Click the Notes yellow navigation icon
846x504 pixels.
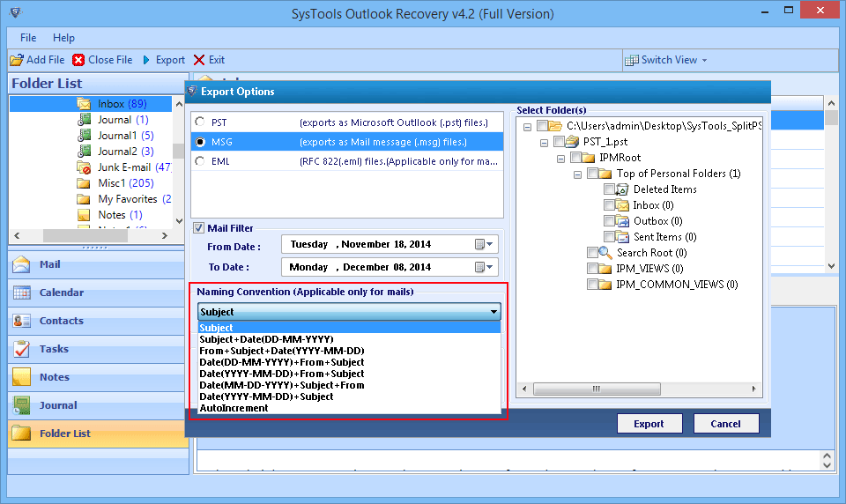(21, 376)
